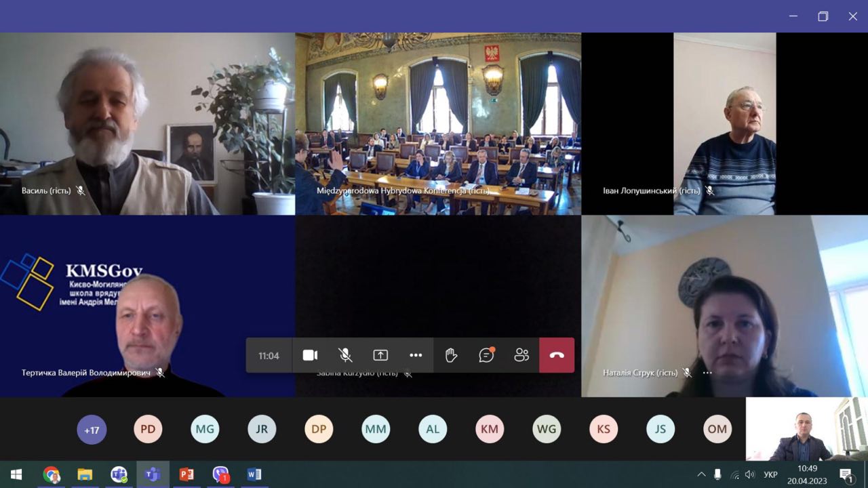Show the meeting chat conversation
The height and width of the screenshot is (488, 868).
coord(486,355)
